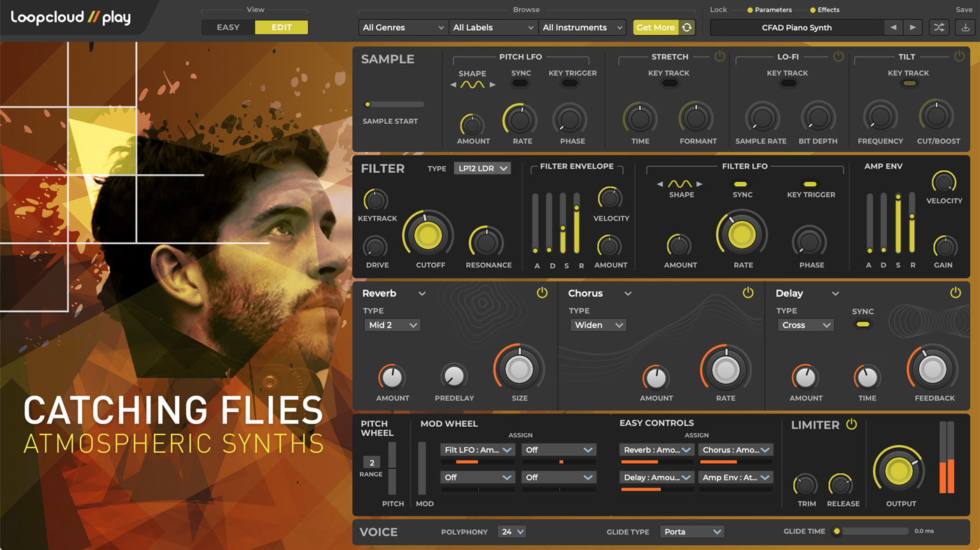Click the shuffle random preset icon
The width and height of the screenshot is (980, 550).
pyautogui.click(x=939, y=27)
